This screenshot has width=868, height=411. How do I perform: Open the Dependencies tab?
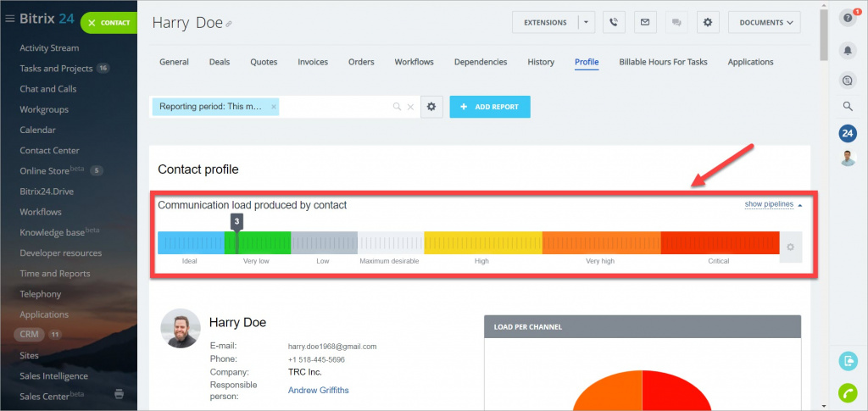point(481,62)
